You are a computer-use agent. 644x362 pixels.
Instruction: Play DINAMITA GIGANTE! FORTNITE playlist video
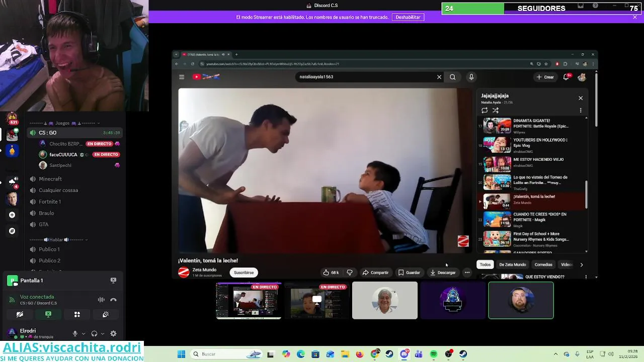[x=531, y=126]
